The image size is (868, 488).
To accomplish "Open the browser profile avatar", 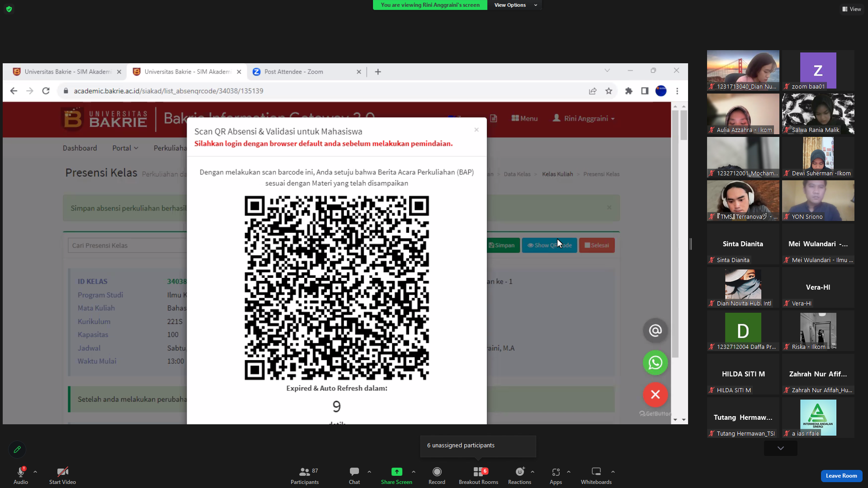I will (661, 91).
